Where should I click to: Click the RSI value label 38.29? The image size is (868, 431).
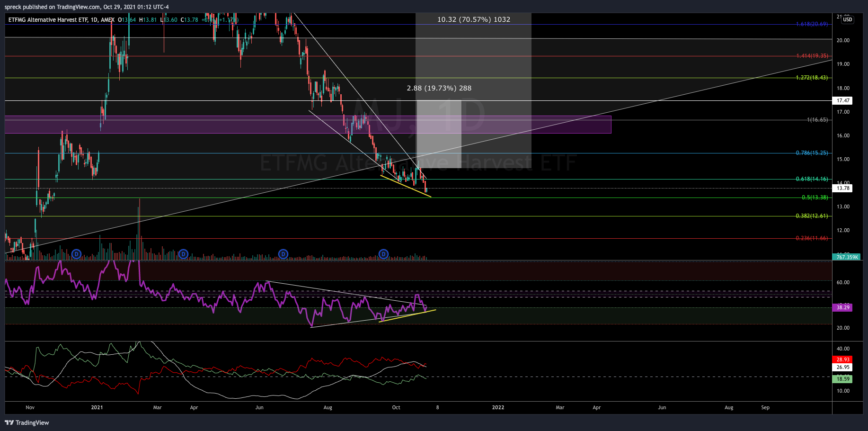click(843, 307)
